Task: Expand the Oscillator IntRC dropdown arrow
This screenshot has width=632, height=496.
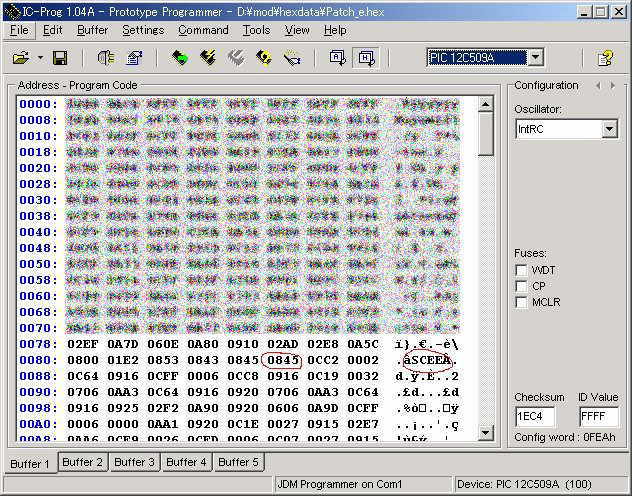Action: (609, 129)
